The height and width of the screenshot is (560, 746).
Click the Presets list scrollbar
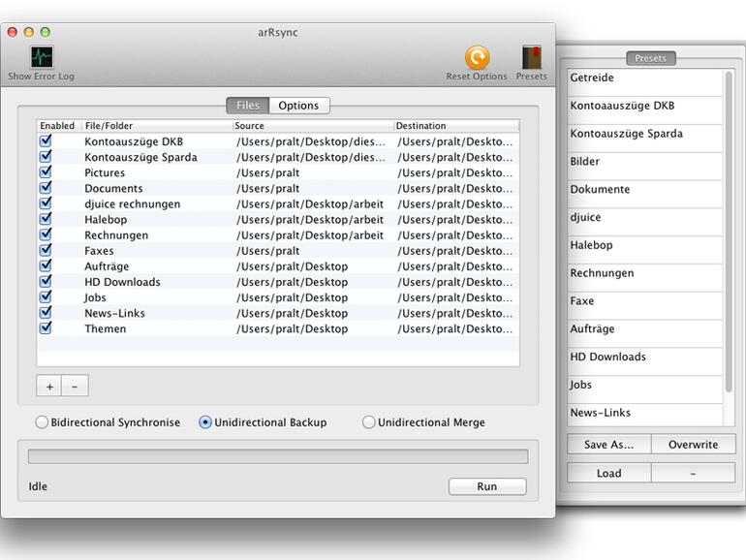pyautogui.click(x=729, y=232)
